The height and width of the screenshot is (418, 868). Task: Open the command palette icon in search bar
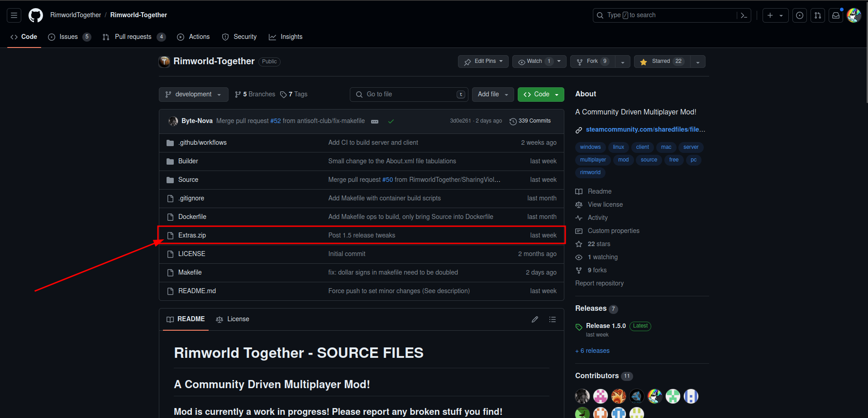[744, 15]
